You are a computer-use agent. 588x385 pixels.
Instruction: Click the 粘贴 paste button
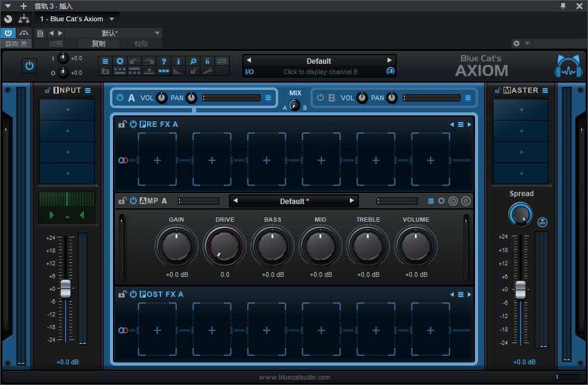point(141,44)
